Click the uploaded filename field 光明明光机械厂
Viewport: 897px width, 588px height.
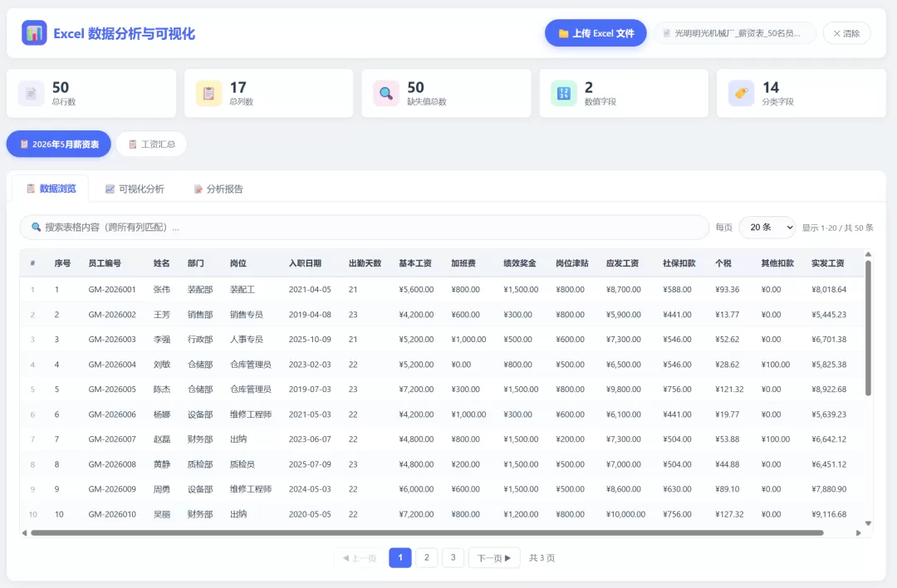pos(734,33)
